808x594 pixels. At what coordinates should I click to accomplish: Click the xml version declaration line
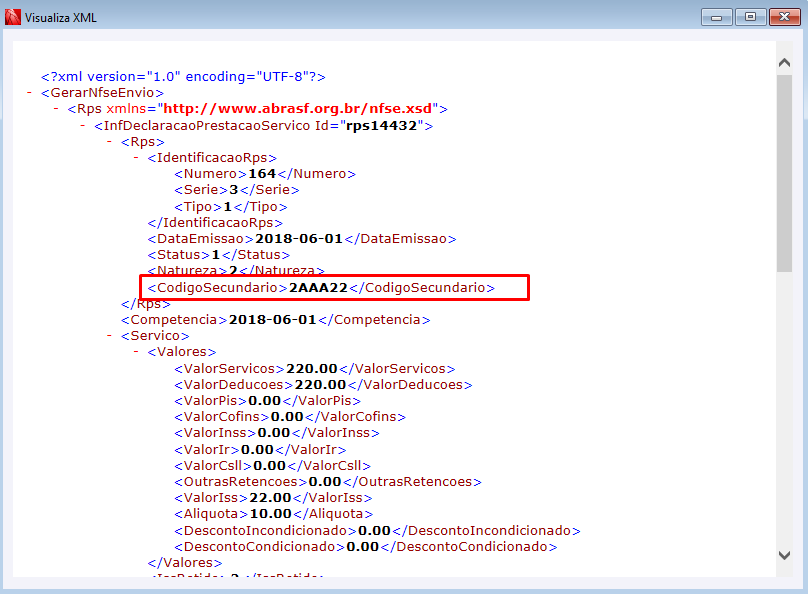pyautogui.click(x=183, y=77)
